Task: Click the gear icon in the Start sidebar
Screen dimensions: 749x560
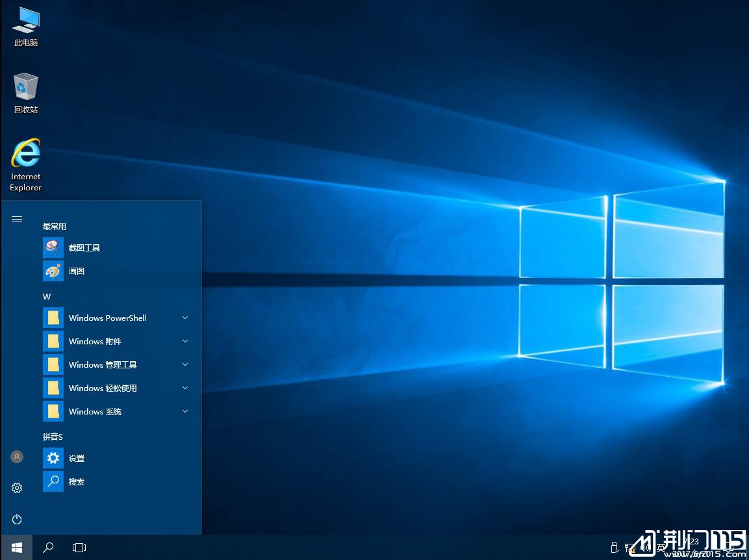Action: (x=17, y=488)
